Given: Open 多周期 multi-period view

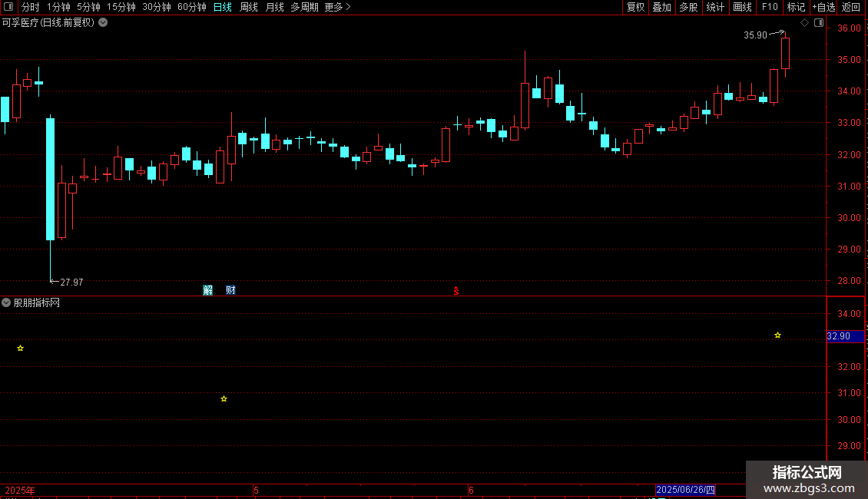Looking at the screenshot, I should [x=304, y=7].
